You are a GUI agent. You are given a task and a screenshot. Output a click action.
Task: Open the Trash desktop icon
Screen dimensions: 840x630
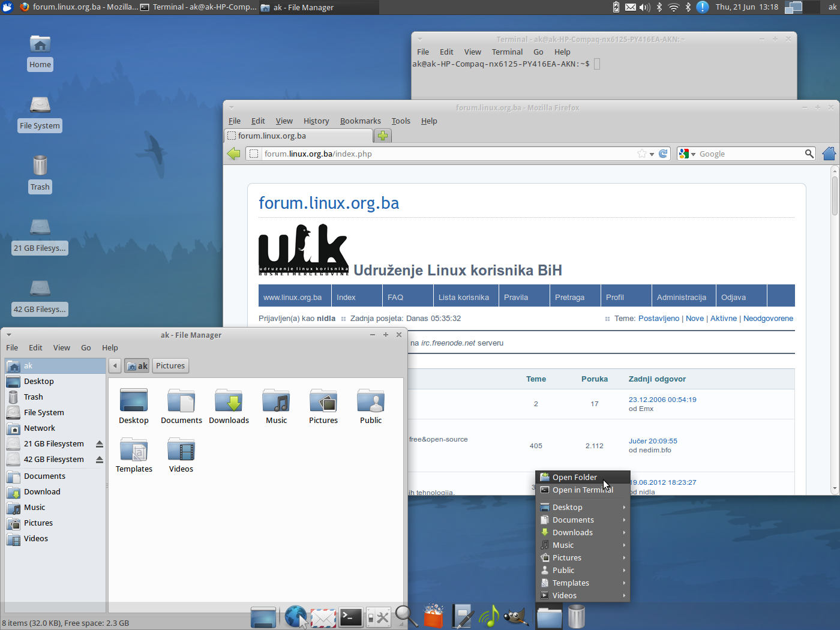(40, 174)
